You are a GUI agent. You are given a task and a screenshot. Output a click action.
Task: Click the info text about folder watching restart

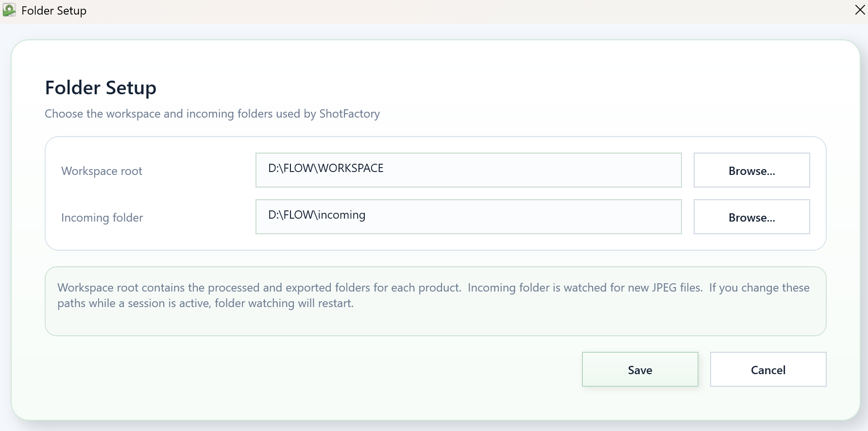click(x=433, y=295)
